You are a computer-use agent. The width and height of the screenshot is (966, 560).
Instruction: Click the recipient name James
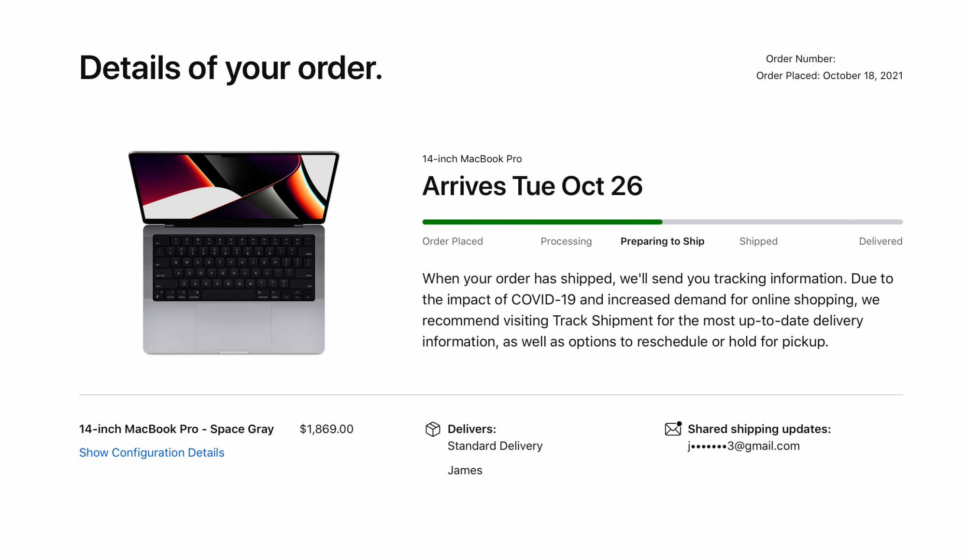tap(465, 470)
